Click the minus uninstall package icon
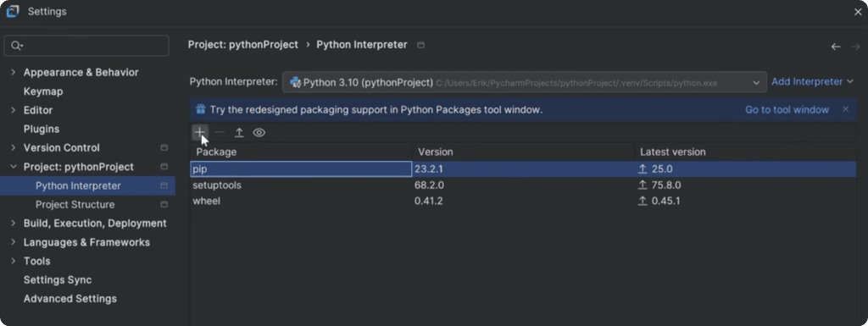This screenshot has width=868, height=326. (x=220, y=133)
